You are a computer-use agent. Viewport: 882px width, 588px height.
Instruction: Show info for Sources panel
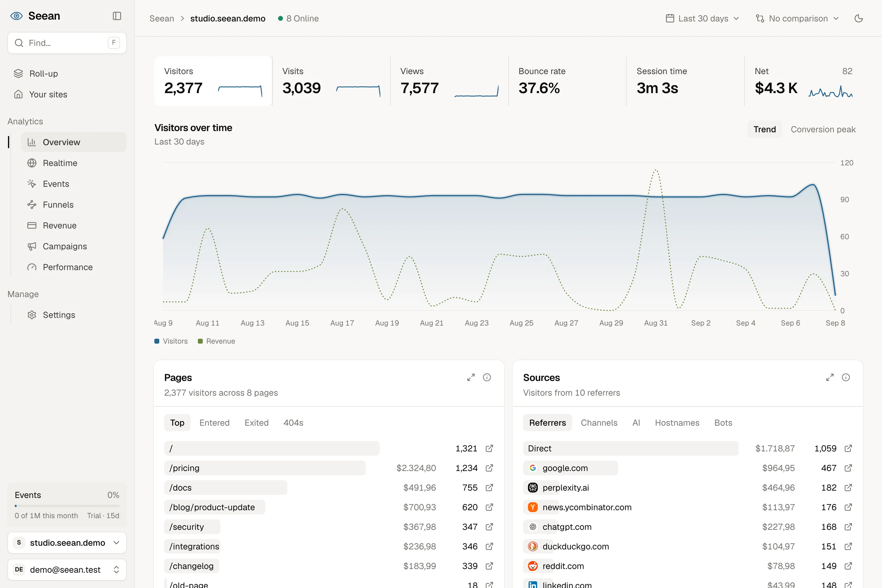point(846,377)
